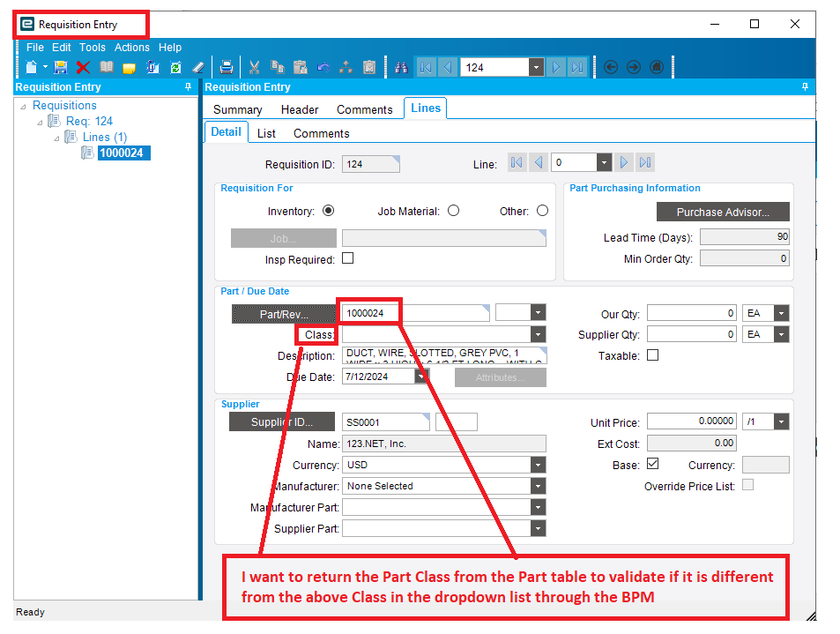Switch to the Summary tab
This screenshot has width=840, height=634.
pos(236,109)
